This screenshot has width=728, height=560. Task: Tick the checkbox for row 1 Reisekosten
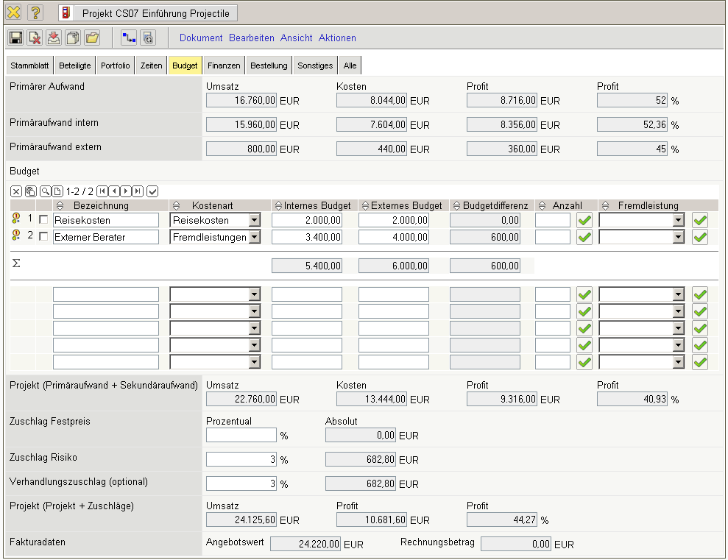click(43, 220)
